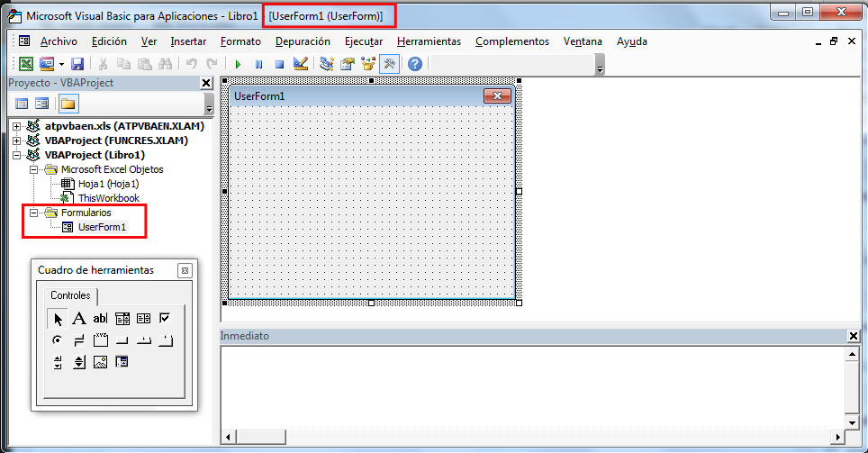
Task: Open the Insert UserForm dropdown arrow
Action: pyautogui.click(x=61, y=64)
